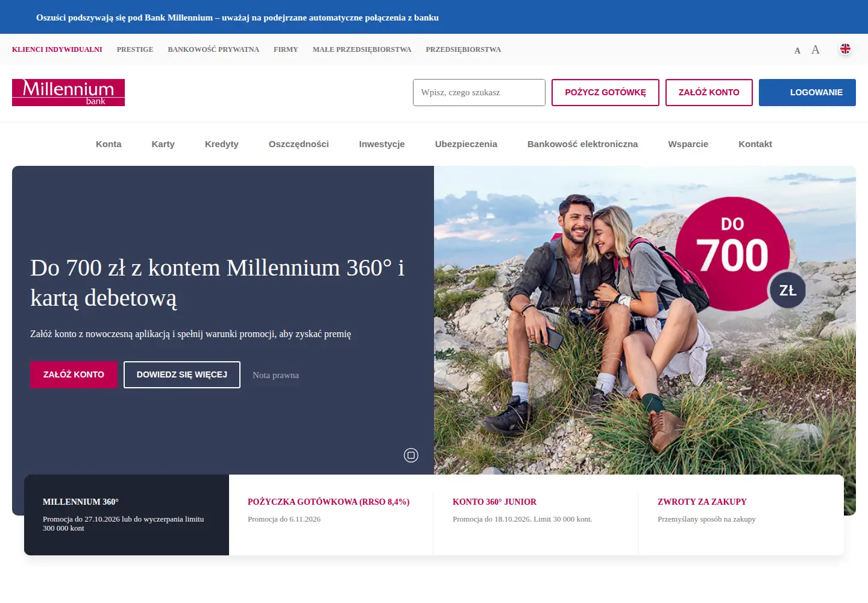The image size is (868, 603).
Task: Read the fraud warning banner at top
Action: tap(237, 17)
